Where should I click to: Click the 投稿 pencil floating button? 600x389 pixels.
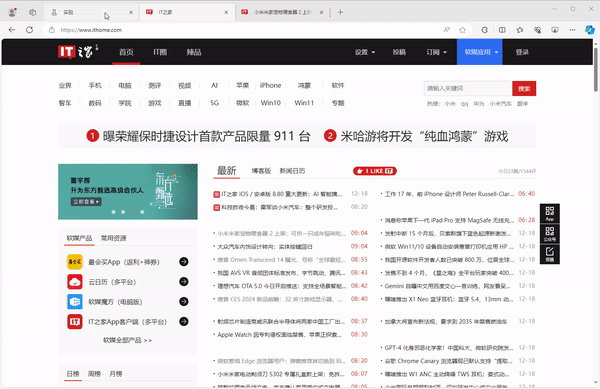pyautogui.click(x=549, y=254)
